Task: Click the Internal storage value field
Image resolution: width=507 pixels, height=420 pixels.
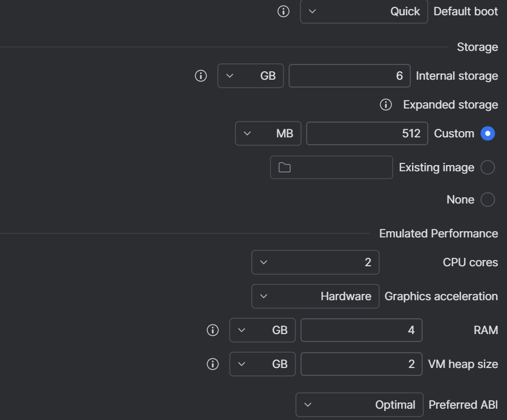Action: tap(349, 76)
